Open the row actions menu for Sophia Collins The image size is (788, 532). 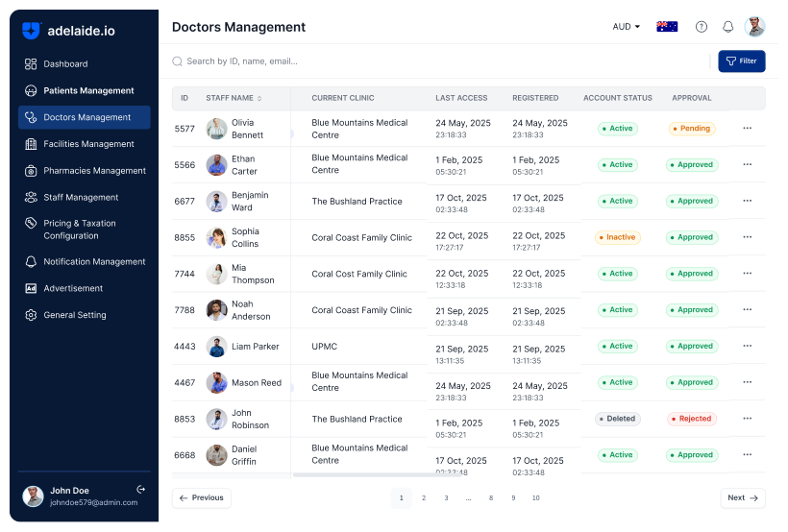click(747, 237)
